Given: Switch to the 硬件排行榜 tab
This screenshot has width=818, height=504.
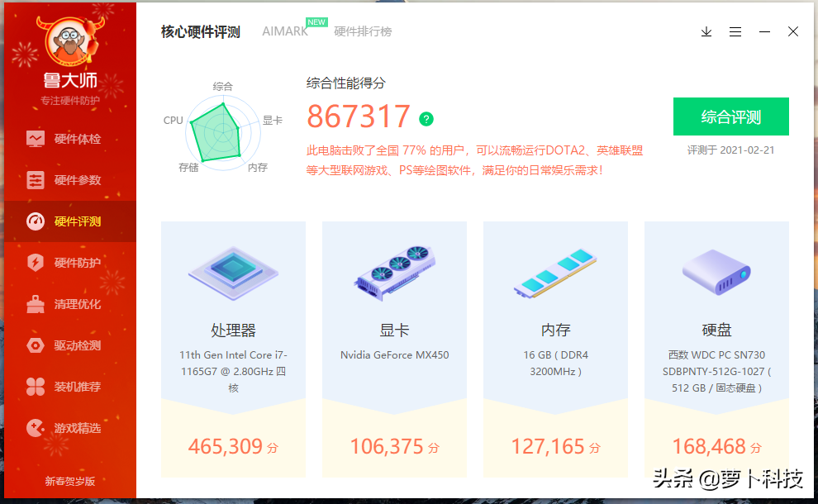Looking at the screenshot, I should point(363,32).
